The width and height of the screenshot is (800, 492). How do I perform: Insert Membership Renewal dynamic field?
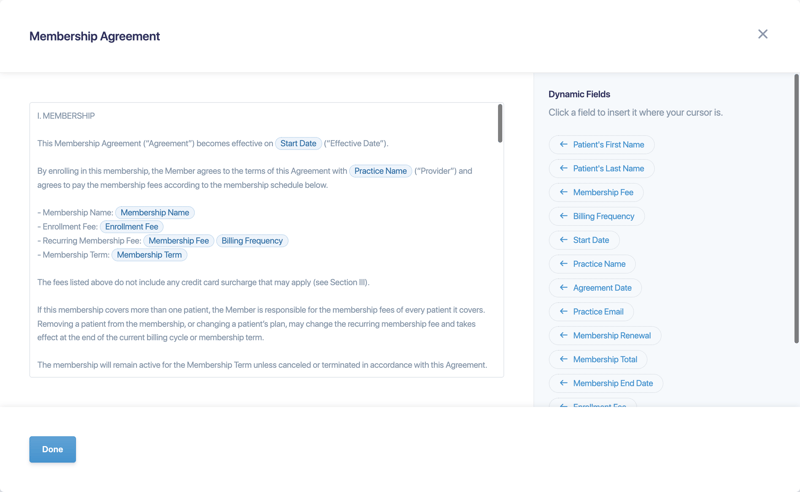click(605, 335)
